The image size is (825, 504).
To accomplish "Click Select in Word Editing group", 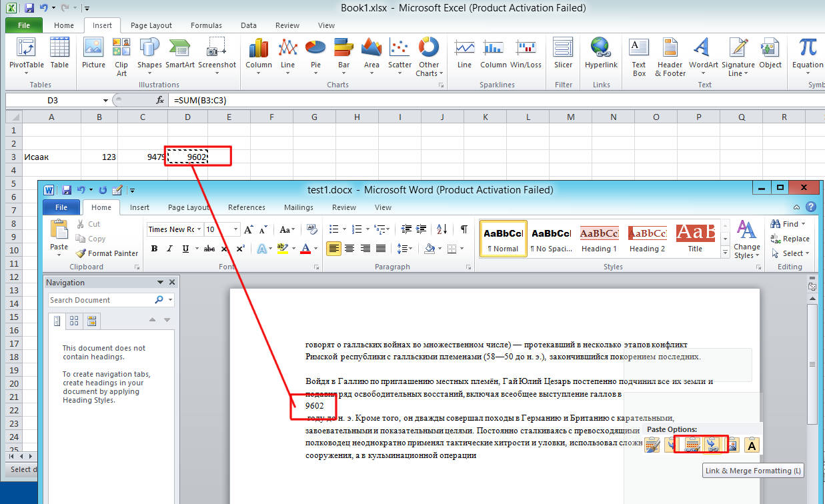I will (x=790, y=253).
